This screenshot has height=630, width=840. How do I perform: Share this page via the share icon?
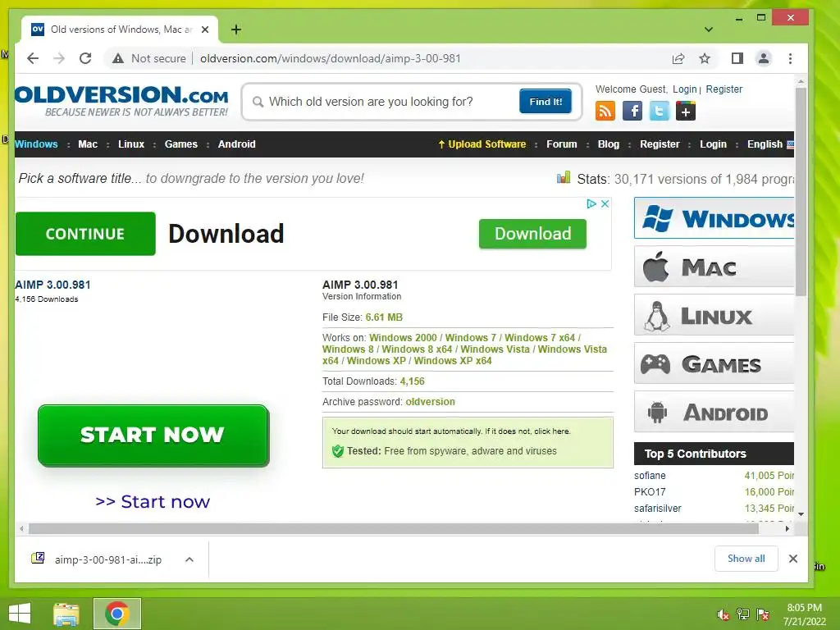pos(678,58)
